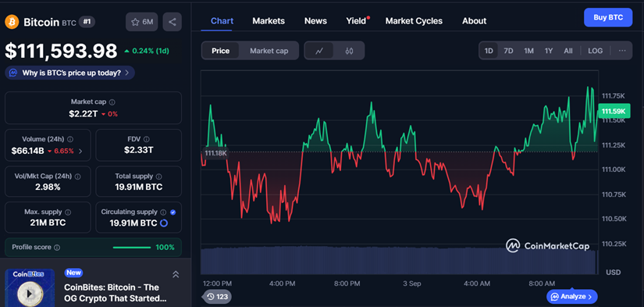The height and width of the screenshot is (307, 644).
Task: Click the Max. supply info icon
Action: (68, 212)
